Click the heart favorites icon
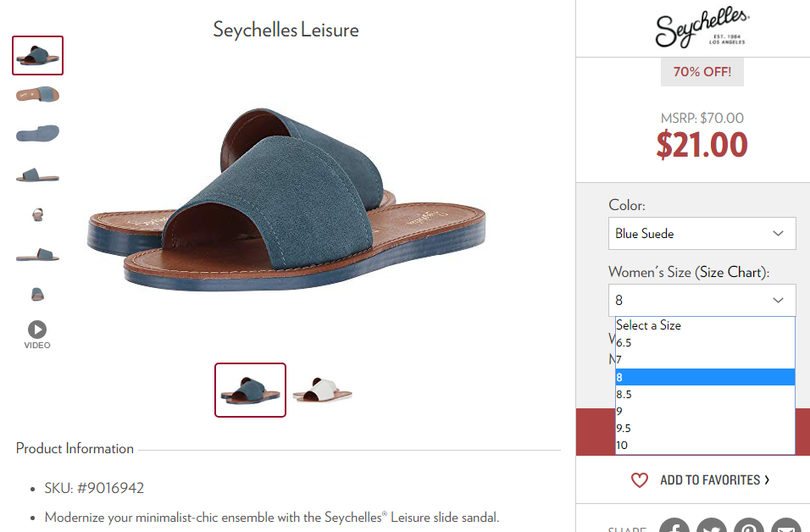 640,479
